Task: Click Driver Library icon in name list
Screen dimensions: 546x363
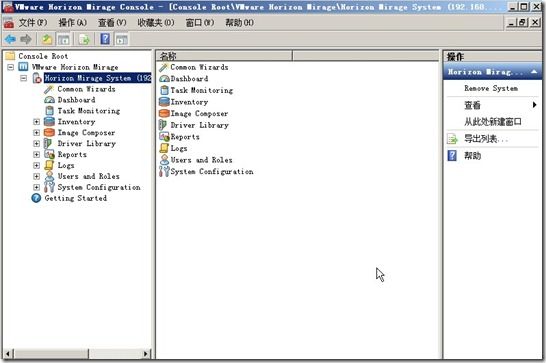Action: coord(163,125)
